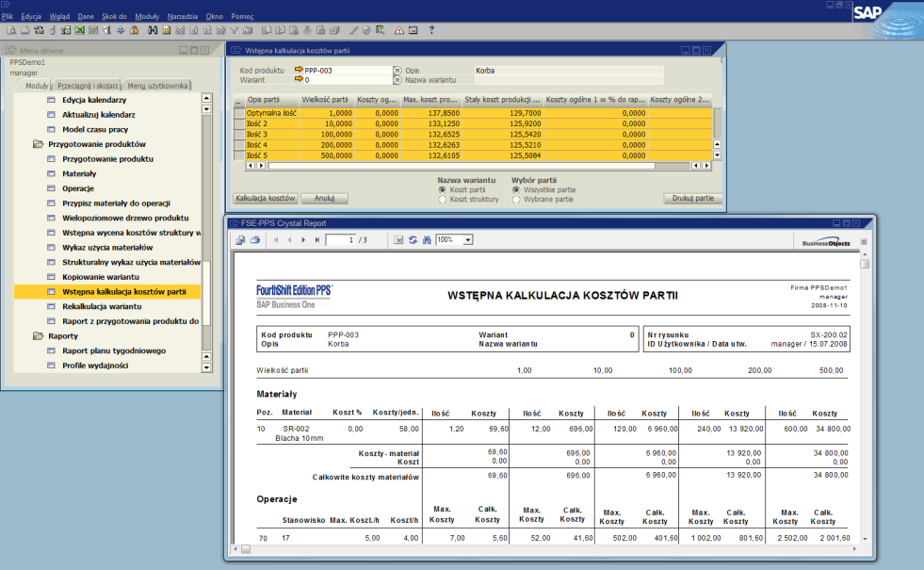
Task: Open Profile wydajności entry
Action: click(95, 365)
